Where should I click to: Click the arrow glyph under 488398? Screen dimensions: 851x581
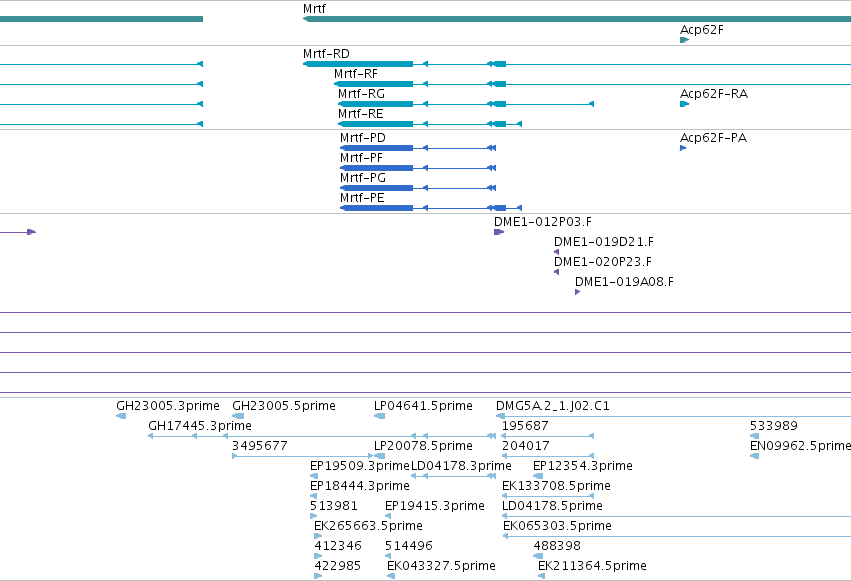pos(538,556)
